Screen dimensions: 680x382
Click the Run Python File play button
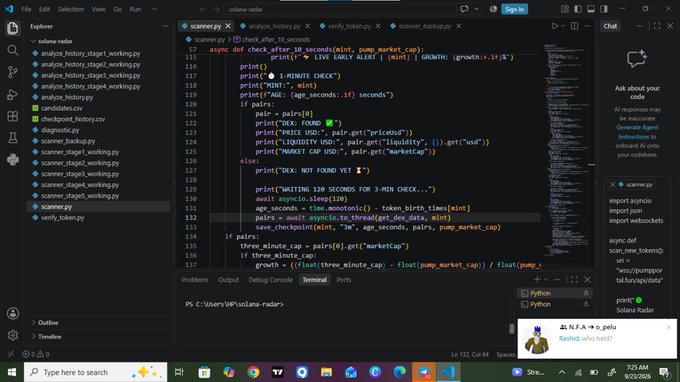[555, 26]
